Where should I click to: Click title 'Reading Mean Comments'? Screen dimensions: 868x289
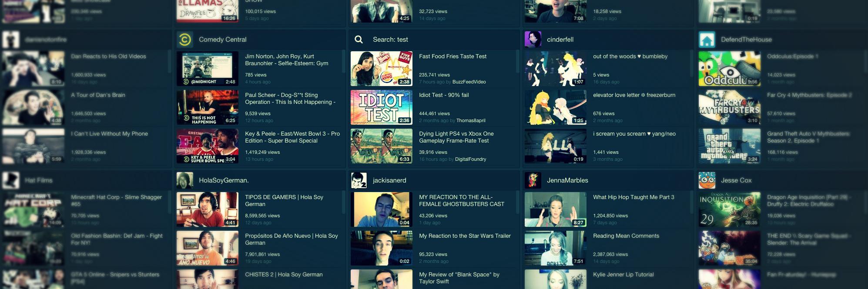626,236
